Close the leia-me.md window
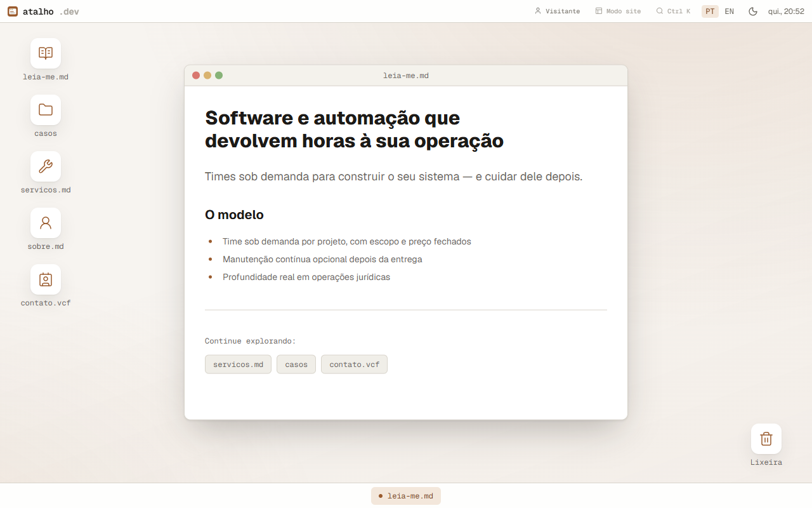This screenshot has width=812, height=508. click(x=196, y=76)
